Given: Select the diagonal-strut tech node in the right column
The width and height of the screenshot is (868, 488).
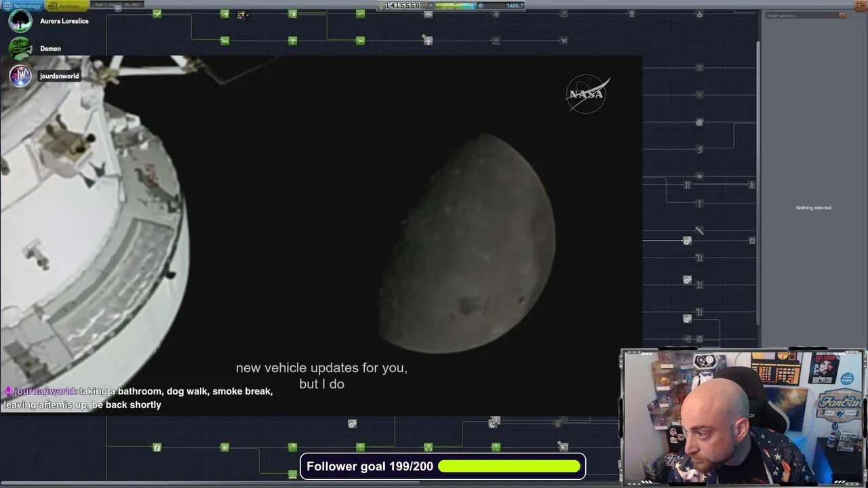Looking at the screenshot, I should coord(699,230).
